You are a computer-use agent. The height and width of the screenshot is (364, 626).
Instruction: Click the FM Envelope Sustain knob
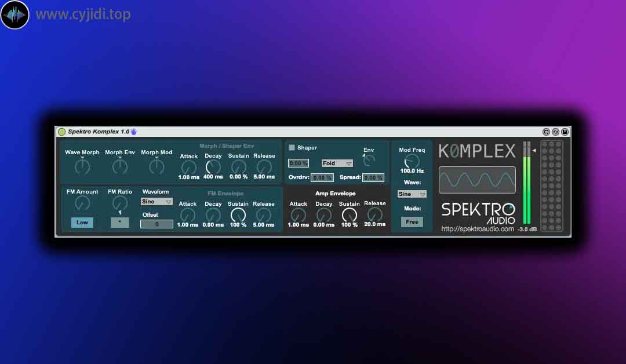(x=238, y=215)
